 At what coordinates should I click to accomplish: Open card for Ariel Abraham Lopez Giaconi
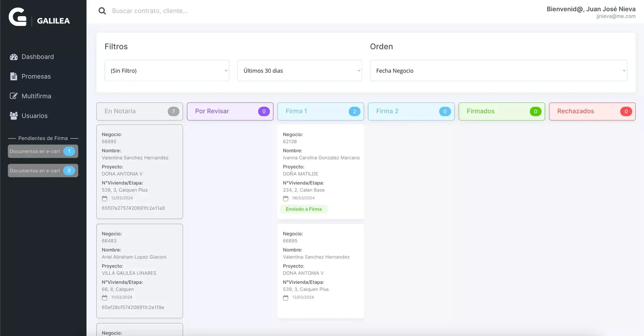(140, 271)
